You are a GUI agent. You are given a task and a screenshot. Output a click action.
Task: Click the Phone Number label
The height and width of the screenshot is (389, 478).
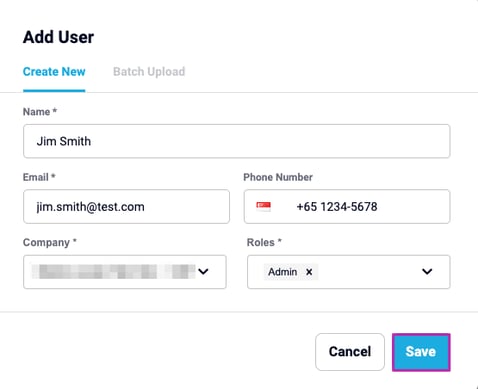coord(278,177)
